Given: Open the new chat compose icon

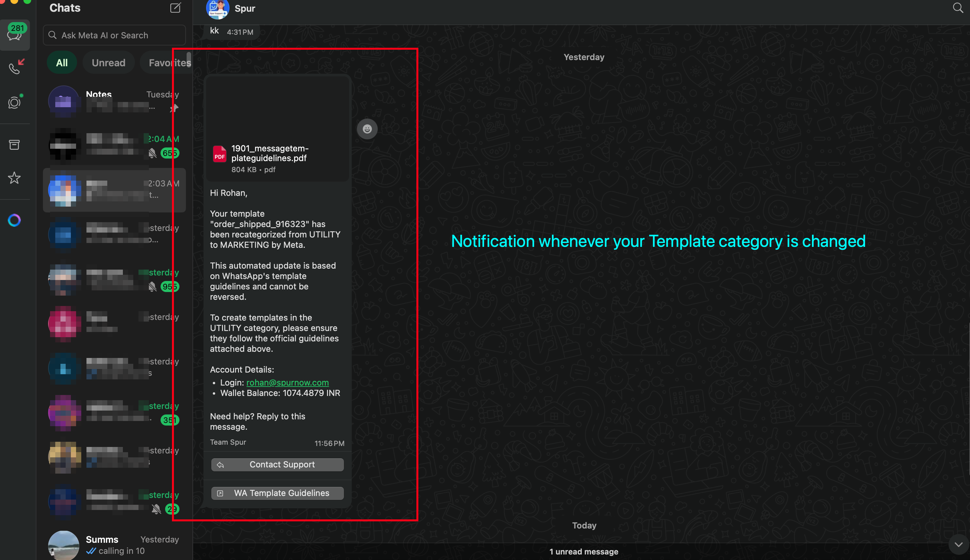Looking at the screenshot, I should click(175, 8).
